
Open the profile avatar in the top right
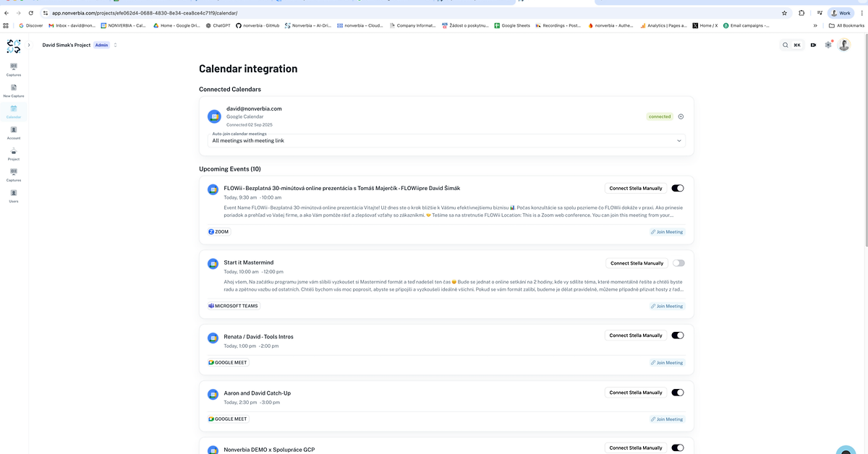(844, 45)
